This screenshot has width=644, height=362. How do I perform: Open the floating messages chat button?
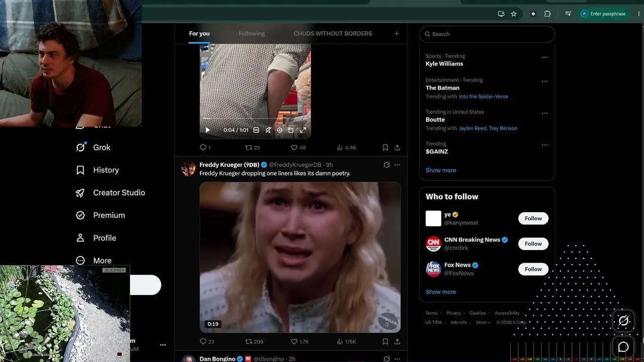pos(623,347)
